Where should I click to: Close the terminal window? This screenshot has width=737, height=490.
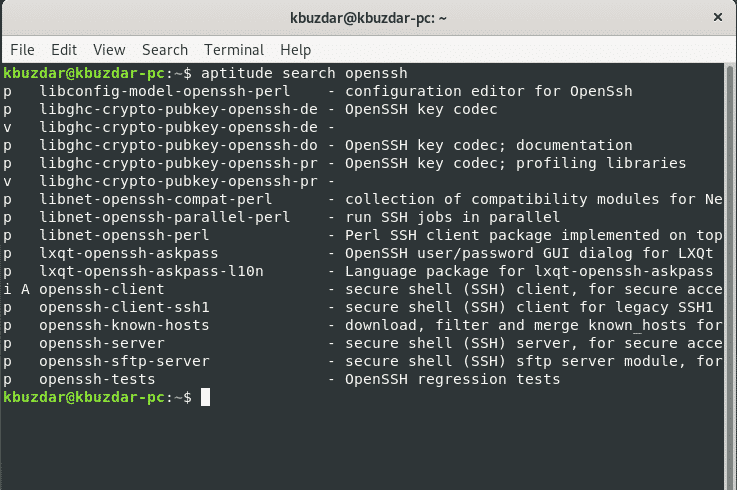click(716, 17)
